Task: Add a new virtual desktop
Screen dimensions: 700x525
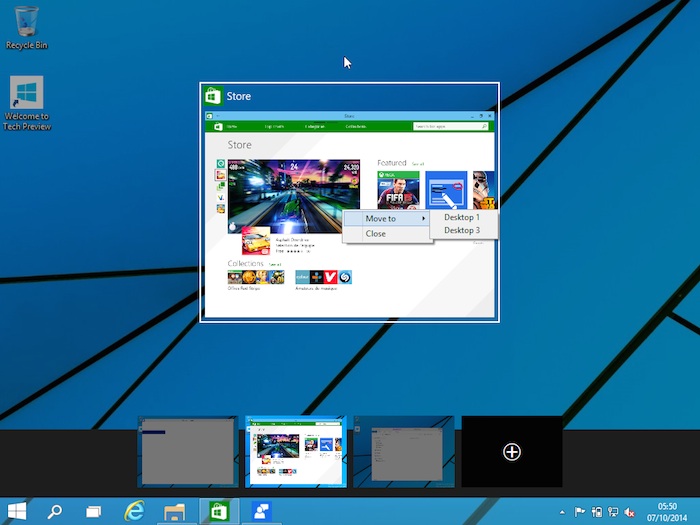Action: click(x=511, y=452)
